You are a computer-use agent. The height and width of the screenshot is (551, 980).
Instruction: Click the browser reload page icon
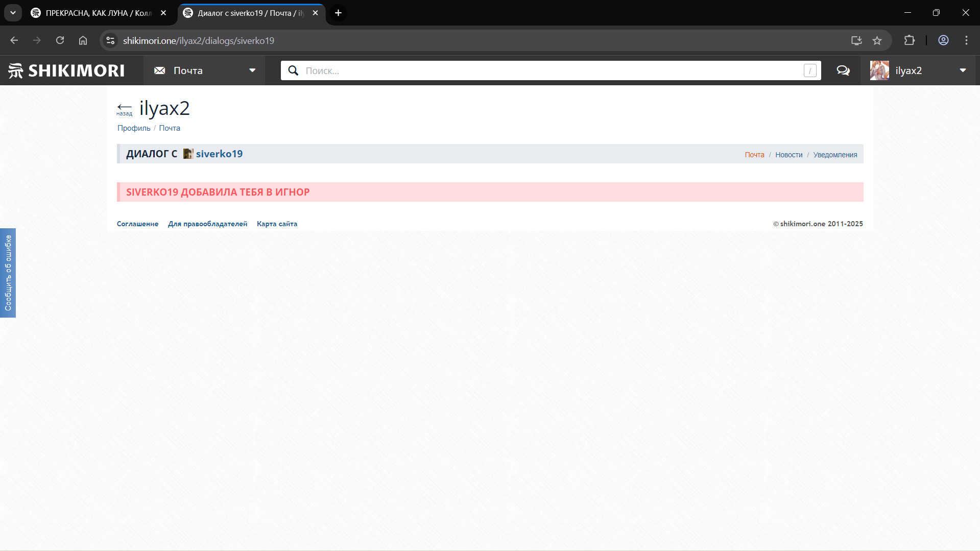point(60,40)
